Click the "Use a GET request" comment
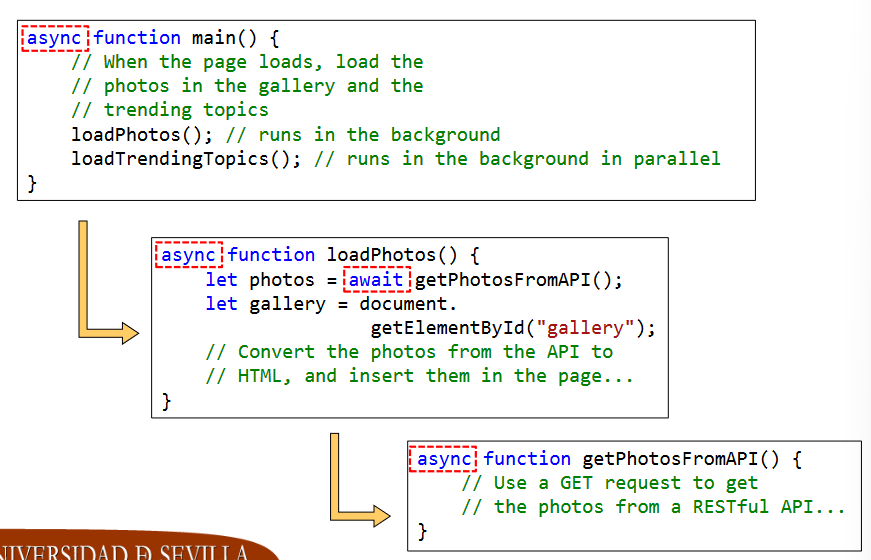Image resolution: width=871 pixels, height=560 pixels. coord(609,483)
